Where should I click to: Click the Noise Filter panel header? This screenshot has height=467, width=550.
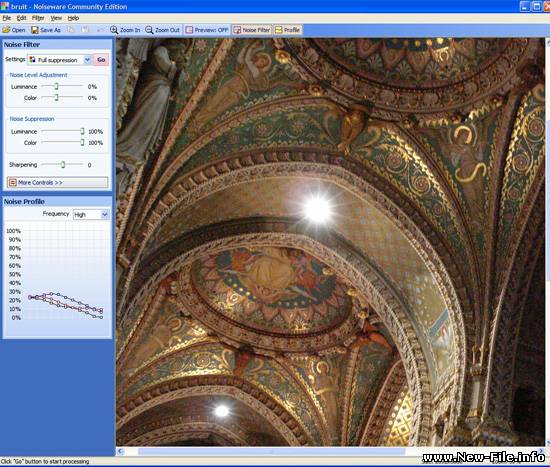58,44
